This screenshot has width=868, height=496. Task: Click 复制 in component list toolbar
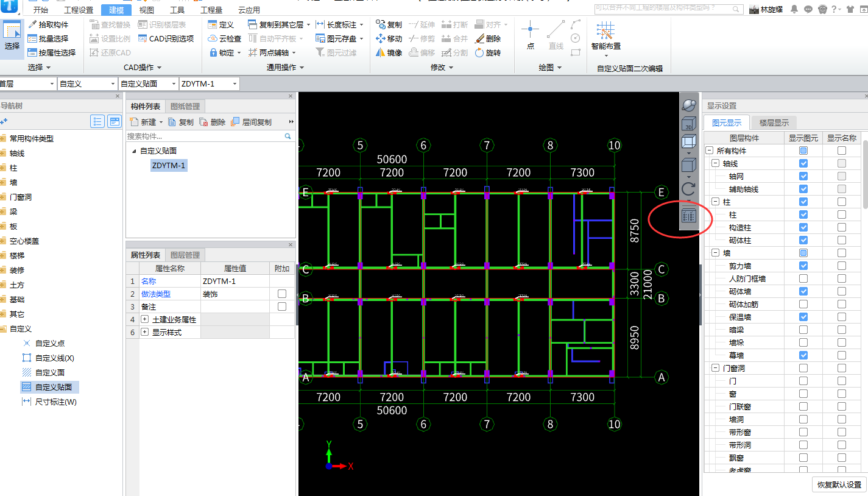point(181,122)
